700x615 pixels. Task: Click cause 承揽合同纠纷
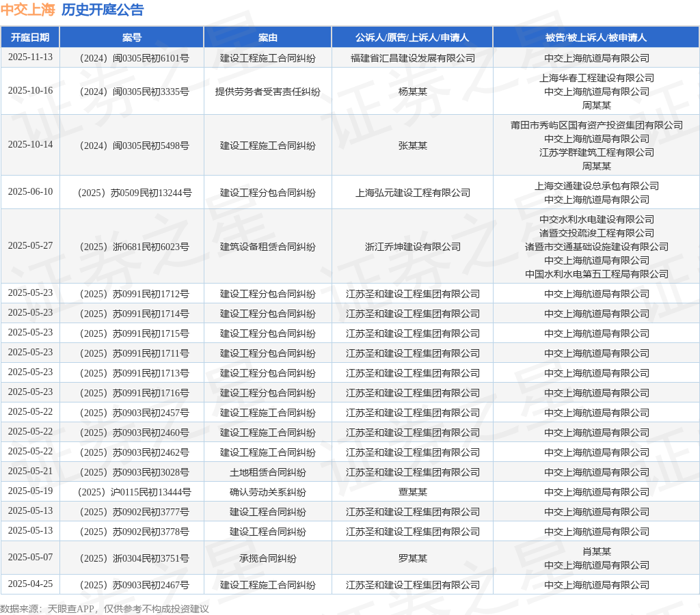267,558
